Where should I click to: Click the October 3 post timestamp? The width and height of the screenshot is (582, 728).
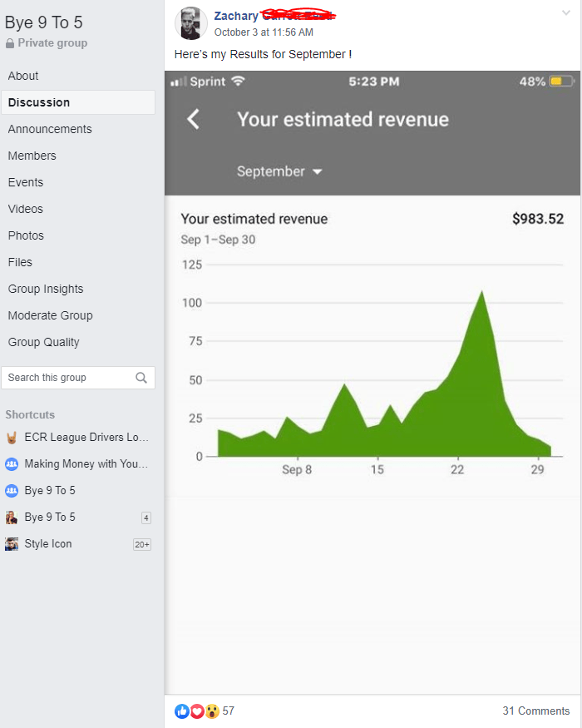coord(264,32)
